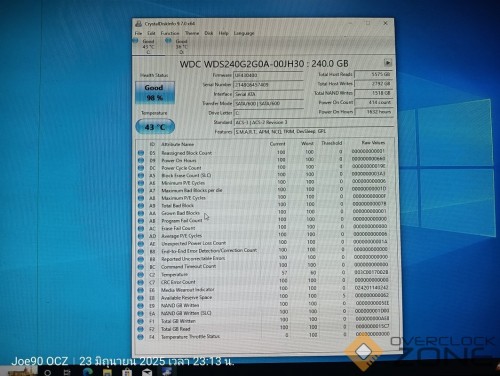Select the C: drive tab showing 43 °C
The width and height of the screenshot is (500, 376).
(148, 46)
